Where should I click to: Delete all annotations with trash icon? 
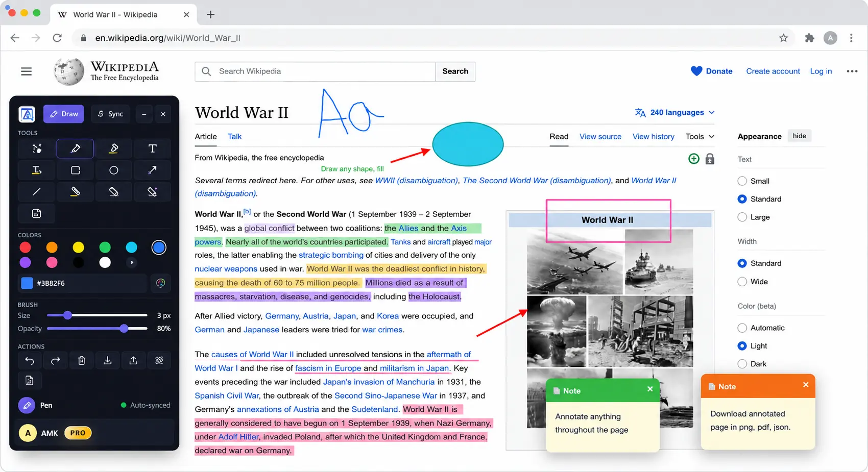click(81, 361)
